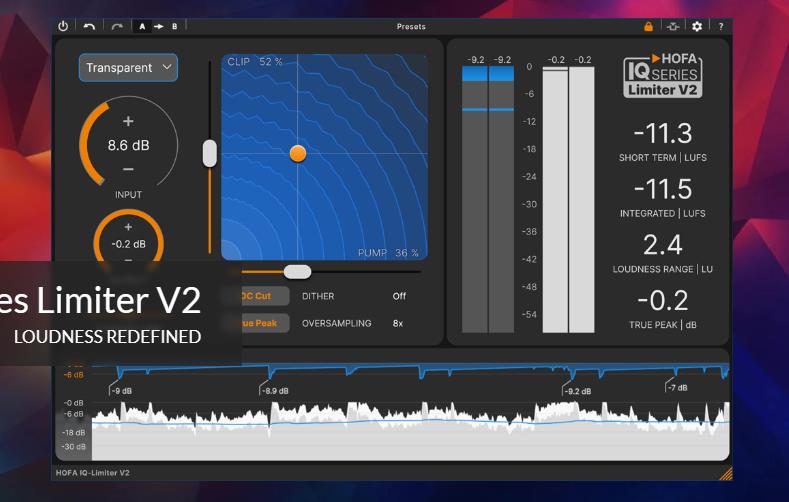The height and width of the screenshot is (502, 789).
Task: Toggle the plugin power bypass icon
Action: pos(64,26)
